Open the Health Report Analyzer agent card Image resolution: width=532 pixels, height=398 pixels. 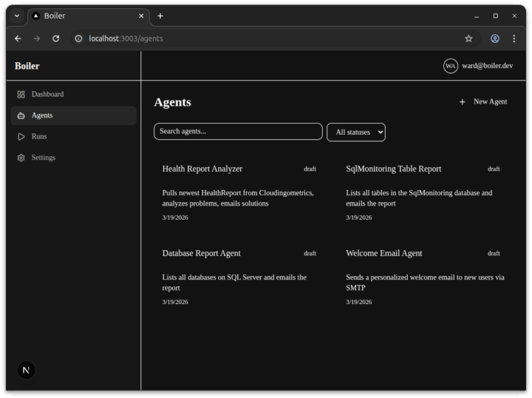[x=239, y=191]
